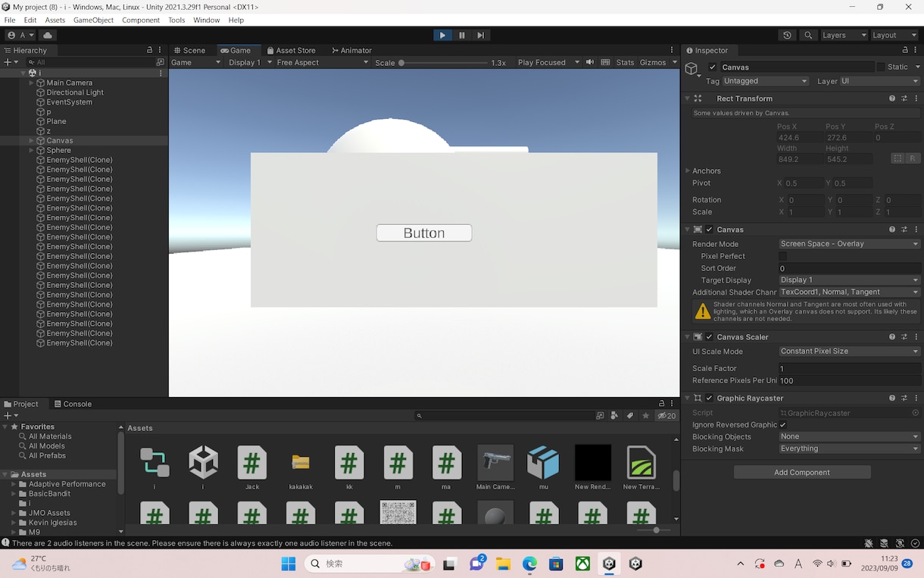924x578 pixels.
Task: Open the UI Scale Mode dropdown
Action: tap(850, 351)
